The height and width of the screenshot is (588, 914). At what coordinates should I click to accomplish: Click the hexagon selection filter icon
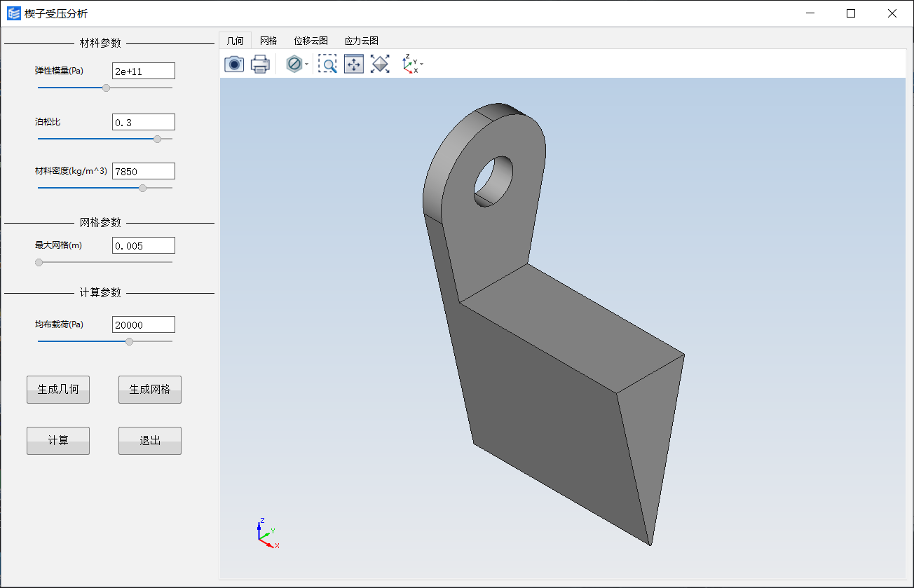294,64
